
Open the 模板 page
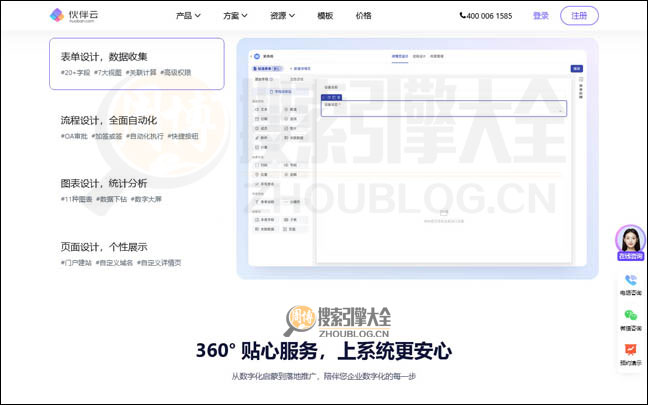pos(325,16)
